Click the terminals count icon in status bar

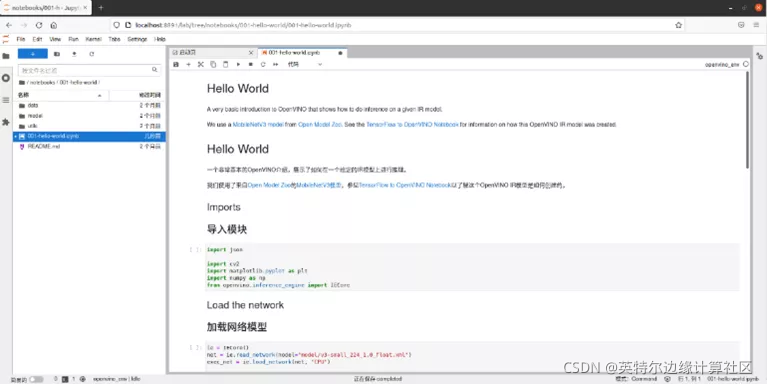[65, 379]
